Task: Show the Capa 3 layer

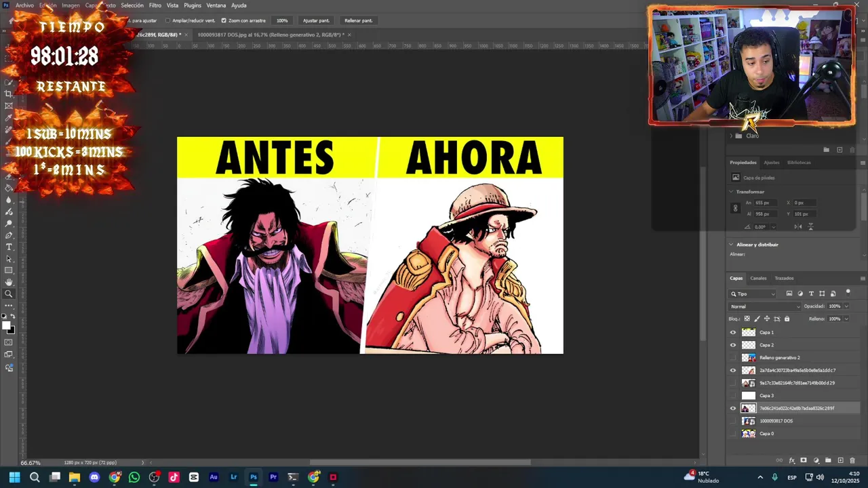Action: 732,396
